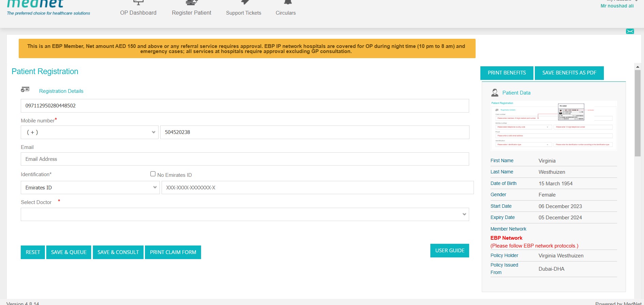This screenshot has width=644, height=305.
Task: Open the Mr noushad ali account menu
Action: point(617,6)
